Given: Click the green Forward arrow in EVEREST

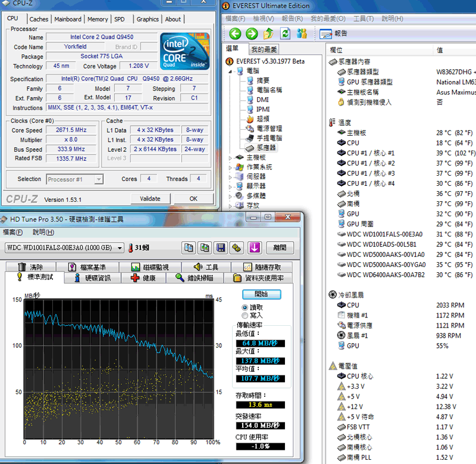Looking at the screenshot, I should pyautogui.click(x=252, y=33).
